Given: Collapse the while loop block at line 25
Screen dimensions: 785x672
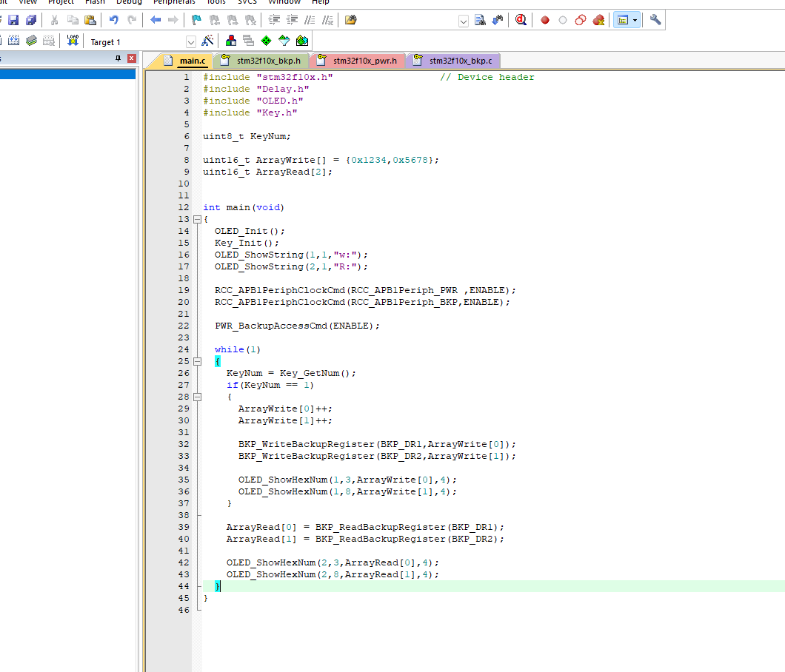Looking at the screenshot, I should coord(197,361).
